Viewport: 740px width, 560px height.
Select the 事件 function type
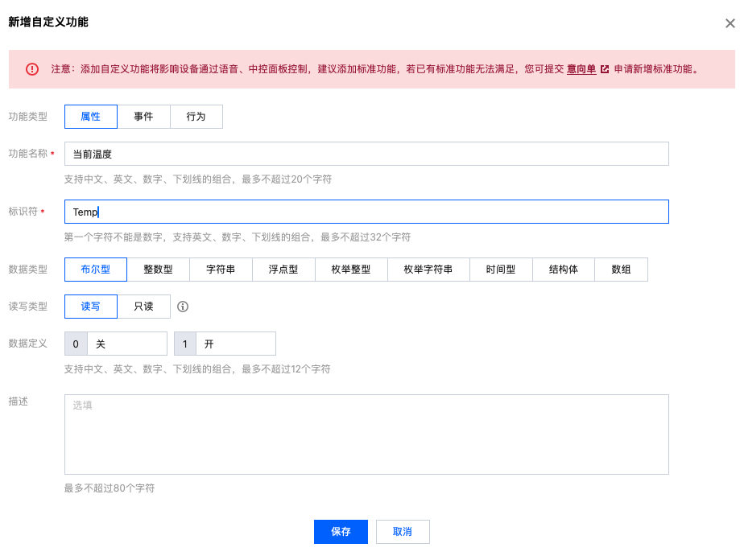click(143, 117)
